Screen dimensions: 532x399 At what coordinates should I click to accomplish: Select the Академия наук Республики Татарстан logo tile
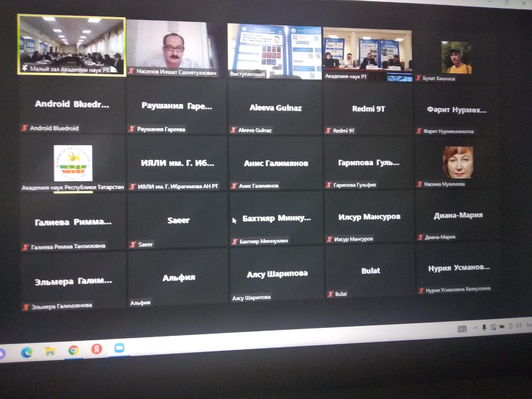(x=73, y=163)
